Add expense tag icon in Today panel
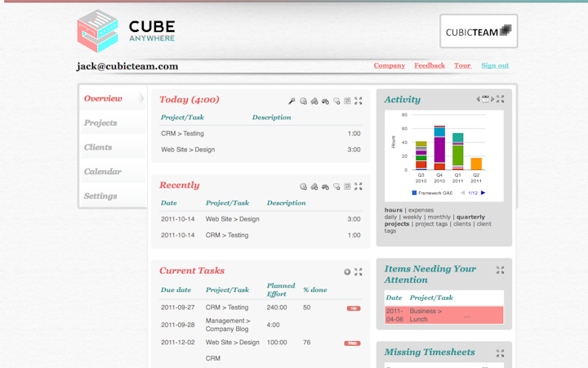 (x=314, y=101)
